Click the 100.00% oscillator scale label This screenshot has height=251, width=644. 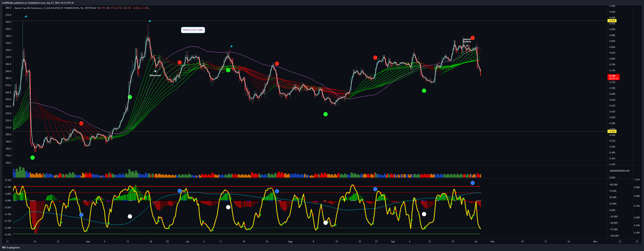(x=613, y=185)
